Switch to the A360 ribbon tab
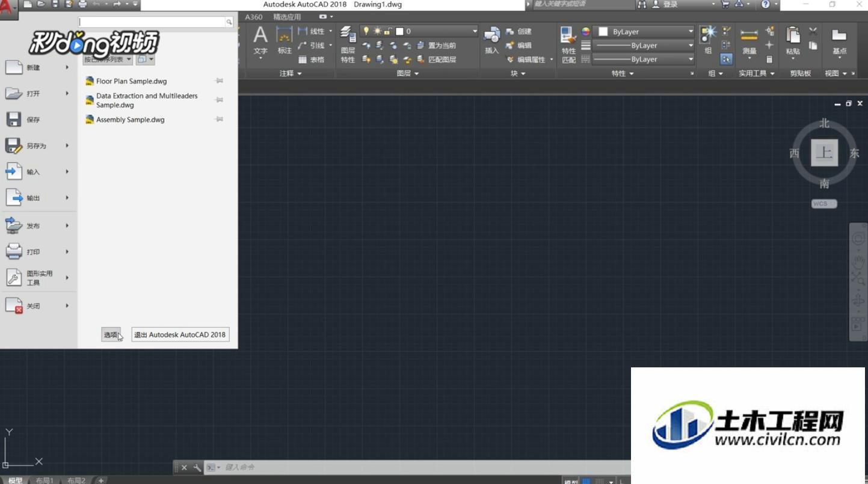868x484 pixels. pyautogui.click(x=254, y=17)
